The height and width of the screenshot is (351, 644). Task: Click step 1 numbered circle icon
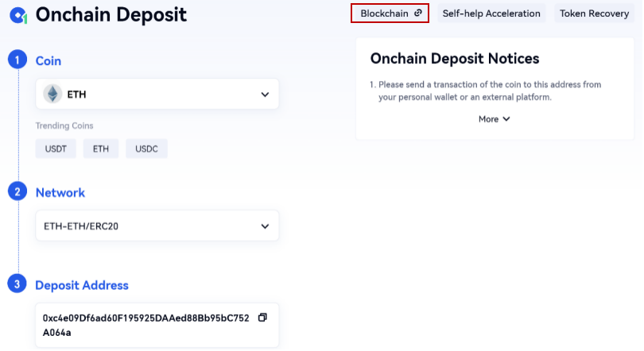coord(17,60)
